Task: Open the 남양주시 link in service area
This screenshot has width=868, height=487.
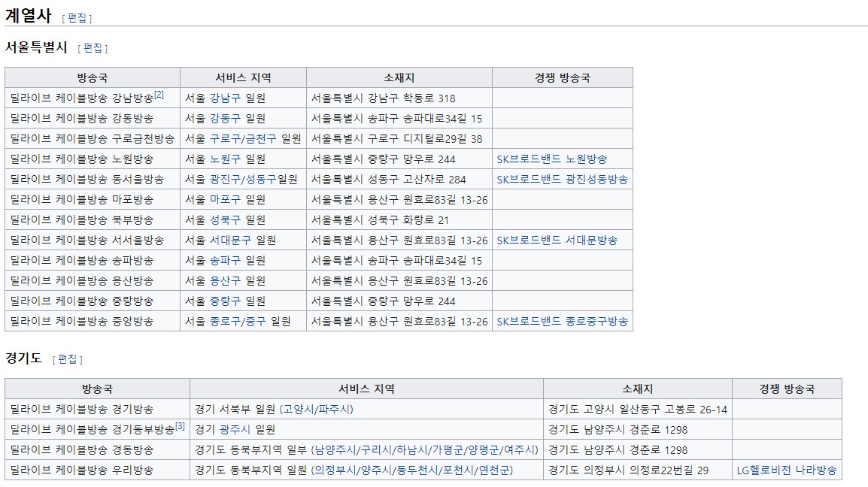Action: coord(335,450)
